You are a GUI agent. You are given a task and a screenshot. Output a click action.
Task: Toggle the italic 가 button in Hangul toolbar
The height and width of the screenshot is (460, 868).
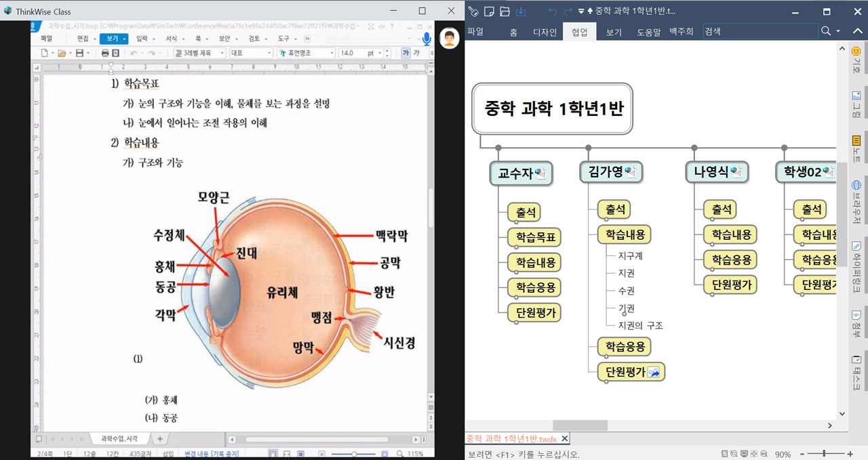417,53
